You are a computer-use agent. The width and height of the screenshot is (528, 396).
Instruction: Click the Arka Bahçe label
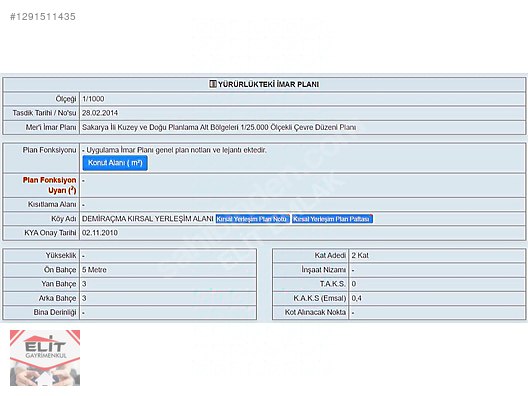pyautogui.click(x=58, y=298)
